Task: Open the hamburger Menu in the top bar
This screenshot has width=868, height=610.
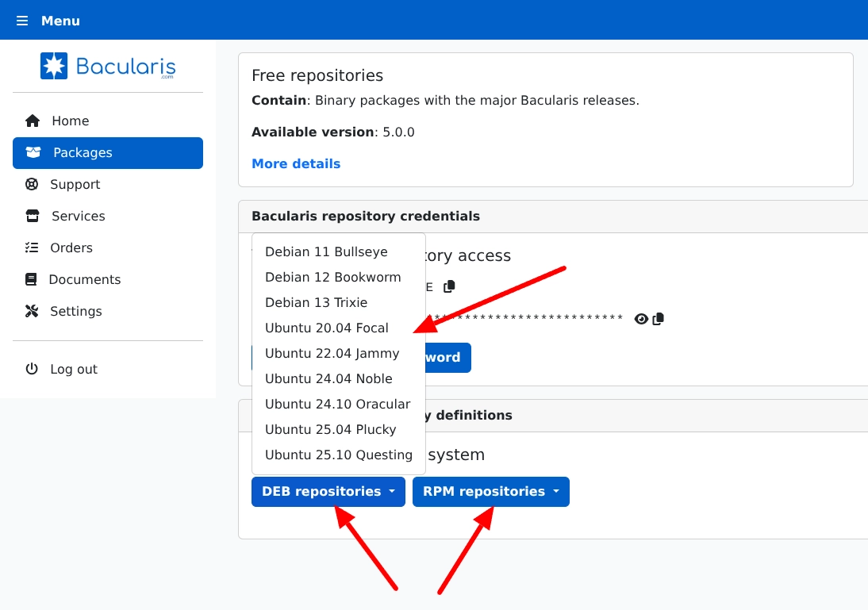Action: tap(21, 20)
